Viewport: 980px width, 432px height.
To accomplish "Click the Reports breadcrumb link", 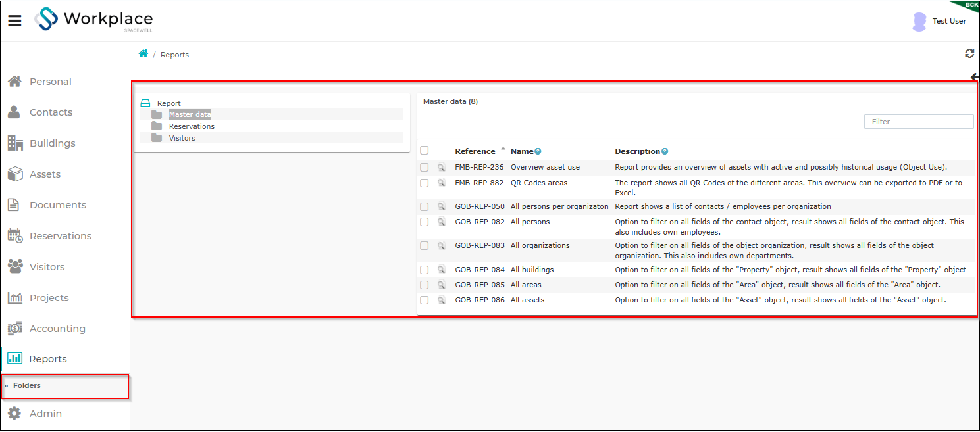I will tap(174, 55).
